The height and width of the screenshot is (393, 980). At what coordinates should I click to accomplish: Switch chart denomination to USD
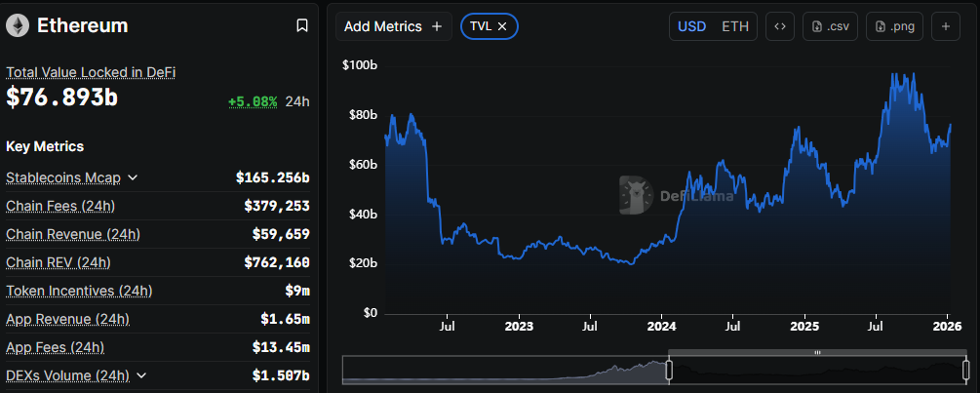coord(691,26)
